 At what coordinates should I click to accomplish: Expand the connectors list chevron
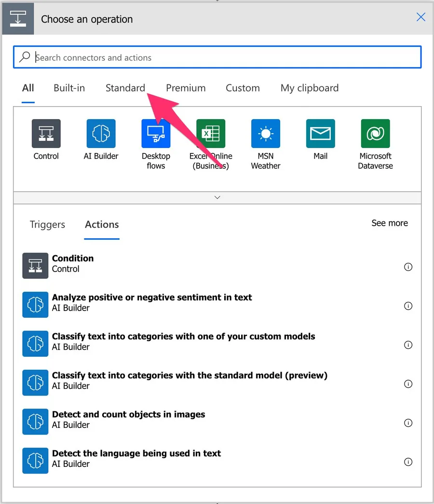pos(217,197)
